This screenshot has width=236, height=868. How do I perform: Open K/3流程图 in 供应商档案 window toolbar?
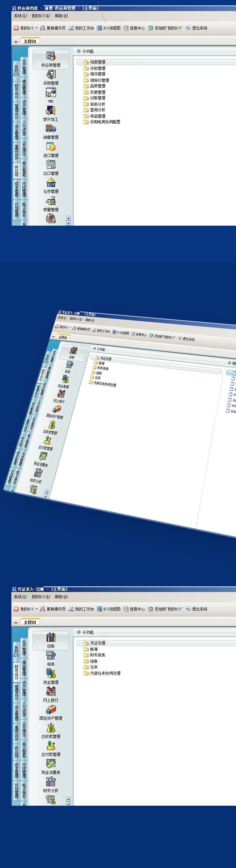pyautogui.click(x=109, y=28)
